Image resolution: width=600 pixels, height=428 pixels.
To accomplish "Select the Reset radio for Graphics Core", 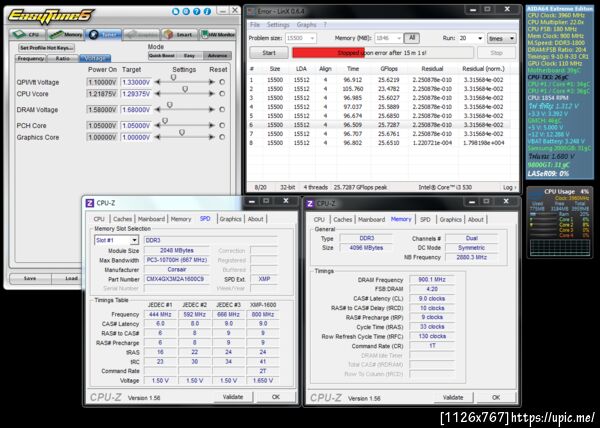I will pos(222,137).
